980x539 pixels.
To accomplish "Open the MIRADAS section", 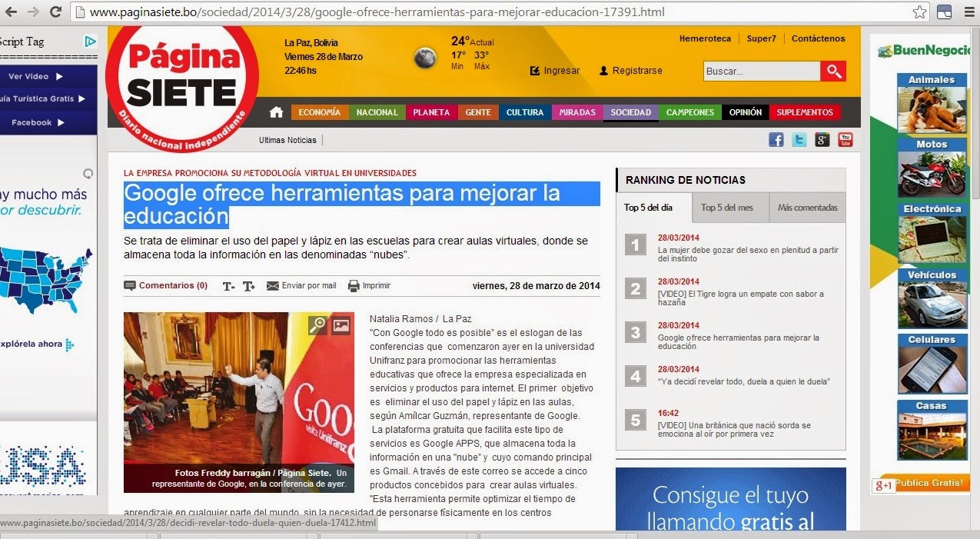I will coord(577,112).
